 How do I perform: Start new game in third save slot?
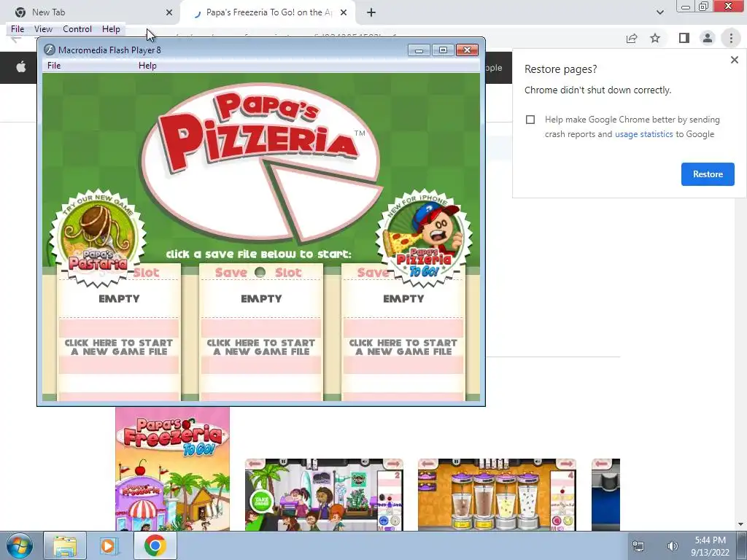point(403,347)
